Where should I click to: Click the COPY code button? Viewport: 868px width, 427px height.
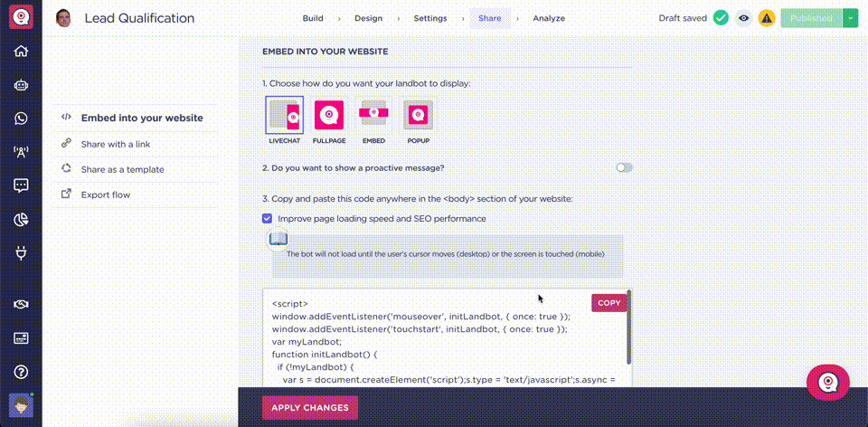pos(609,303)
